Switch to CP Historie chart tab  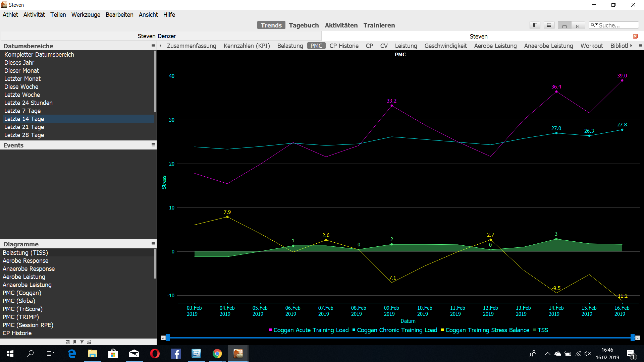tap(344, 46)
